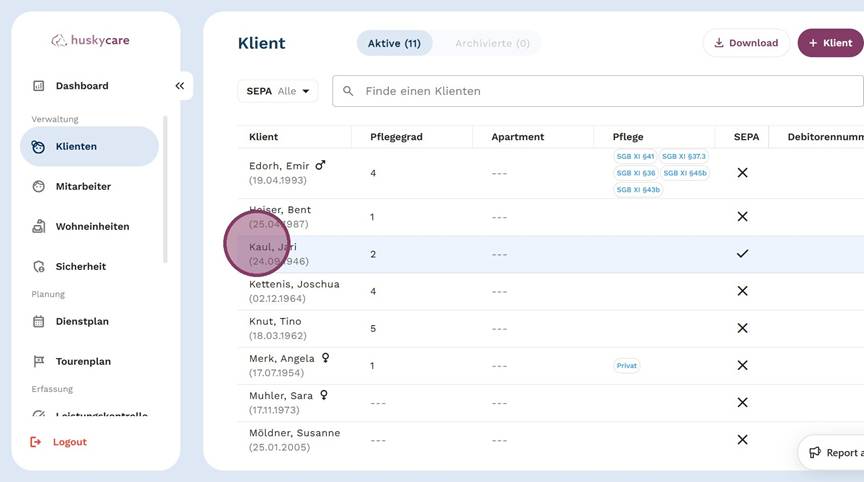Click the Klienten sidebar icon
The image size is (864, 482).
[39, 146]
